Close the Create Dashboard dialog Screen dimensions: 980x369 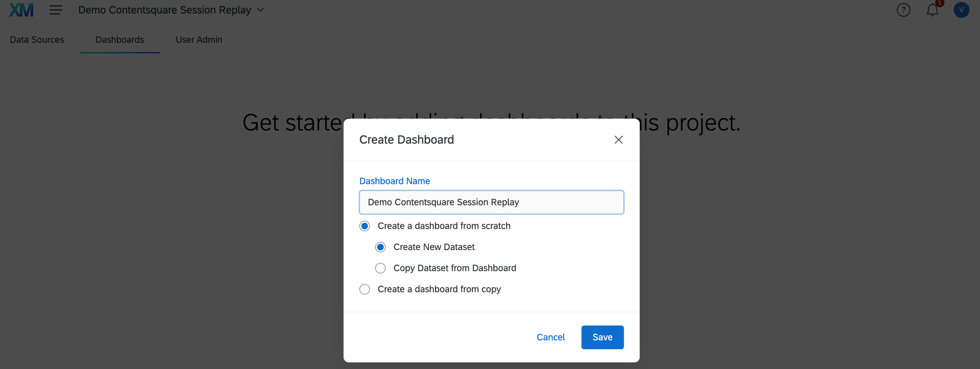[x=618, y=140]
